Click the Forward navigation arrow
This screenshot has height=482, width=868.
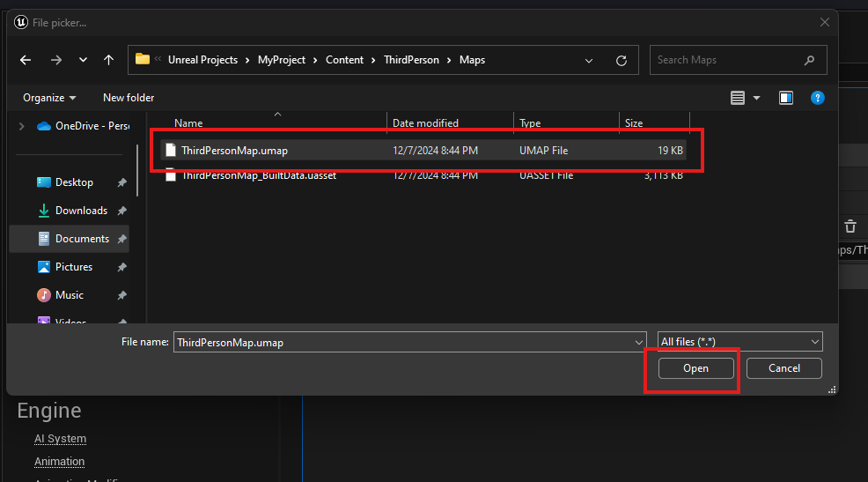pos(55,60)
